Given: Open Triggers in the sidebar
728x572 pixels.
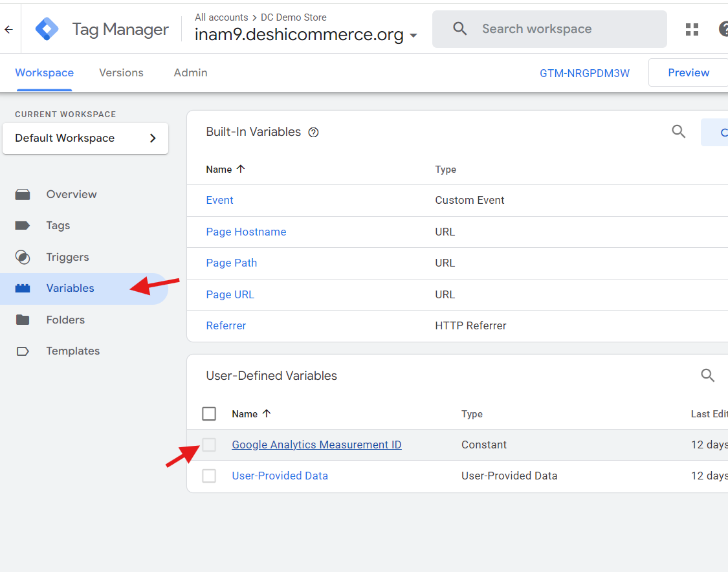Looking at the screenshot, I should 67,258.
